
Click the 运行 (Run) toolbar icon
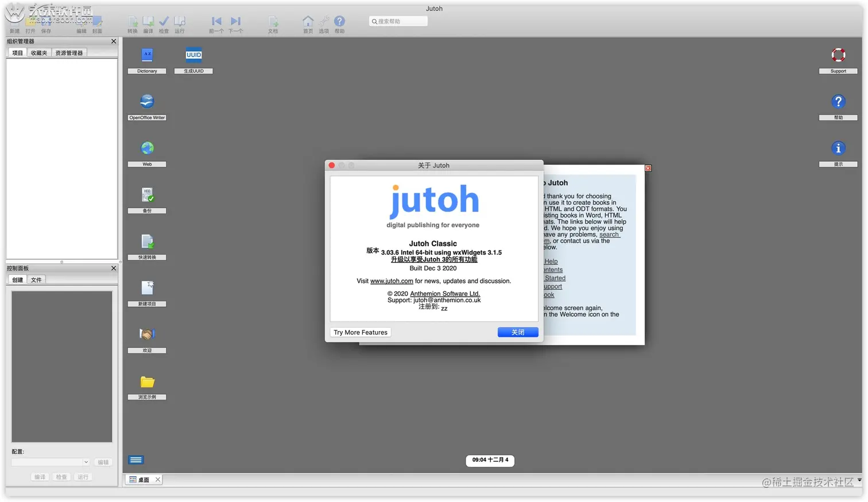[180, 24]
